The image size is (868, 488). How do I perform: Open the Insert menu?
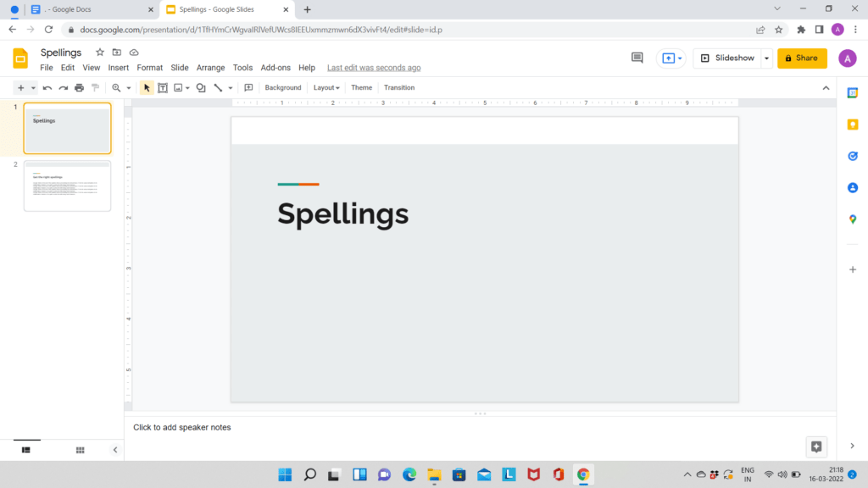118,67
